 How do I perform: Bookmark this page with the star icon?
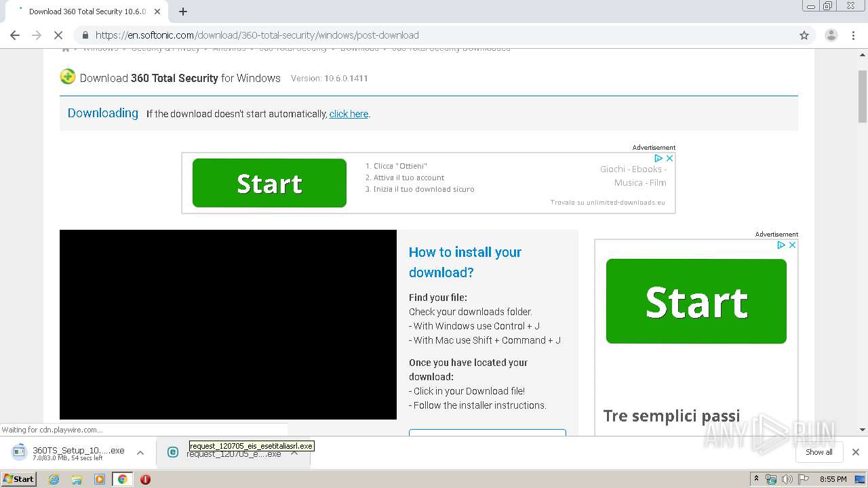(x=804, y=35)
